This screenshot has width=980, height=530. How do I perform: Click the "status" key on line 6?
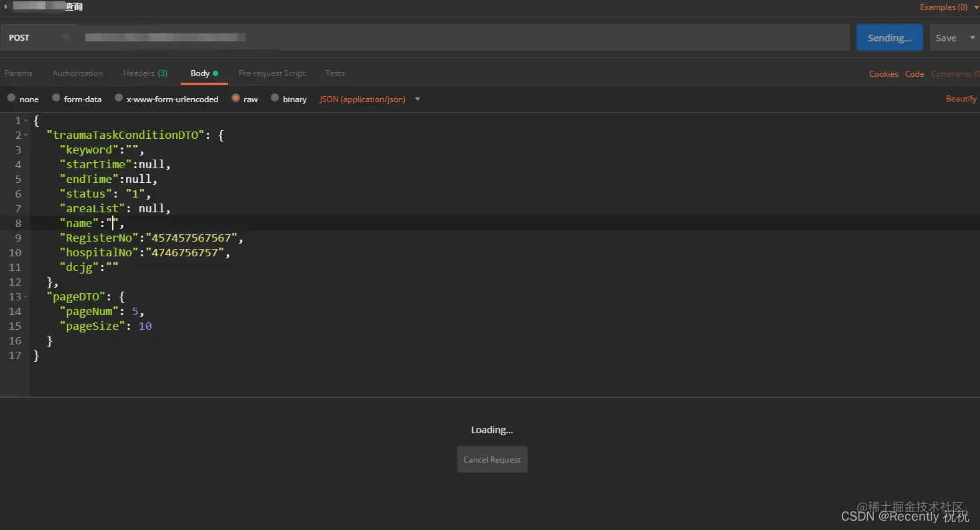click(x=86, y=194)
